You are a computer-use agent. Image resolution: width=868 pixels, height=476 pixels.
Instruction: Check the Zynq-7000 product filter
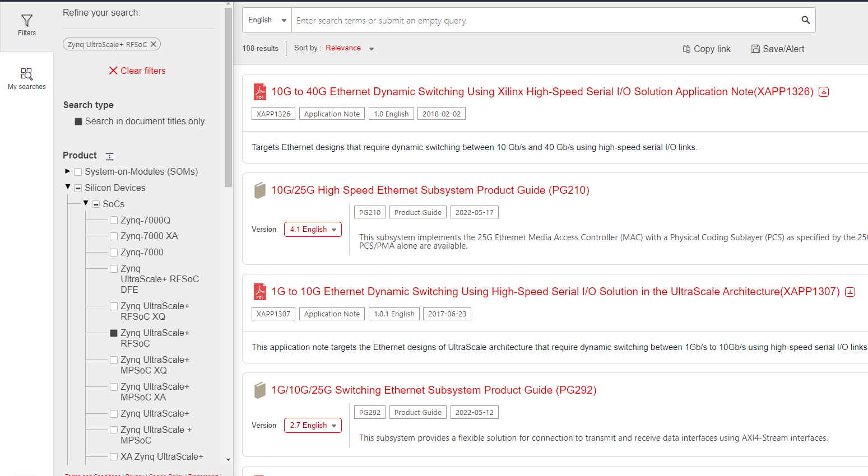[x=114, y=252]
